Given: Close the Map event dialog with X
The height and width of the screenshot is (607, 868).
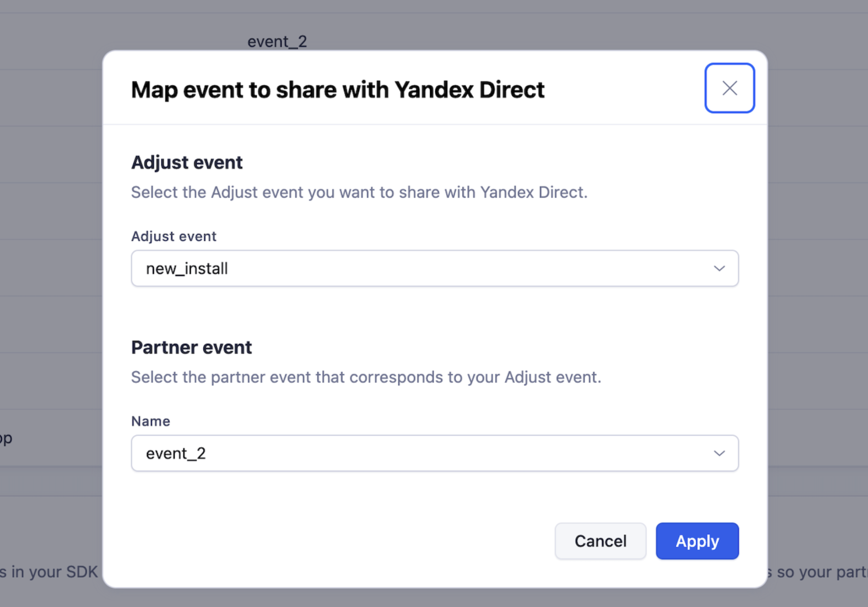Looking at the screenshot, I should click(729, 88).
